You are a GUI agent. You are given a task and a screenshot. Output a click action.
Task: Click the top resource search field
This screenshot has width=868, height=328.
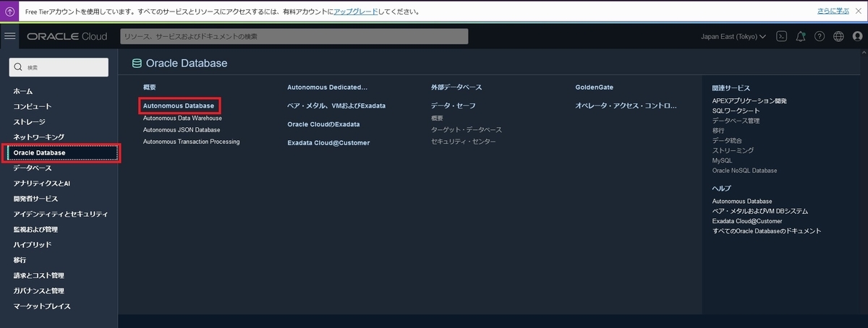pyautogui.click(x=294, y=36)
